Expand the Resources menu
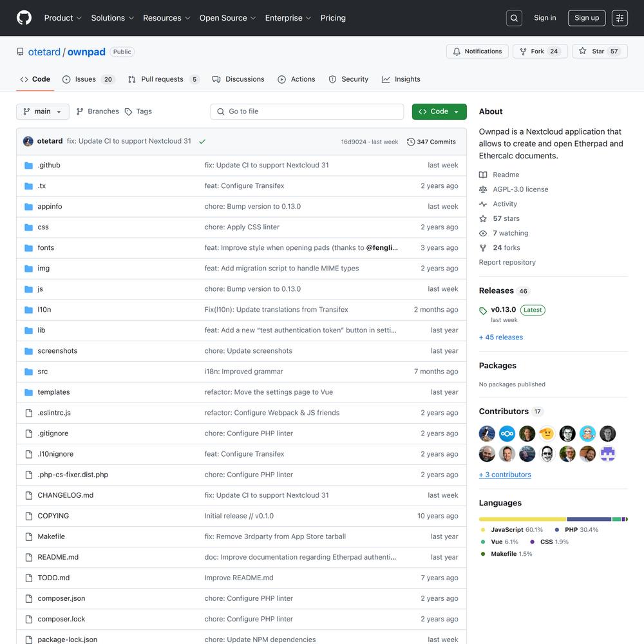The width and height of the screenshot is (644, 644). coord(166,18)
